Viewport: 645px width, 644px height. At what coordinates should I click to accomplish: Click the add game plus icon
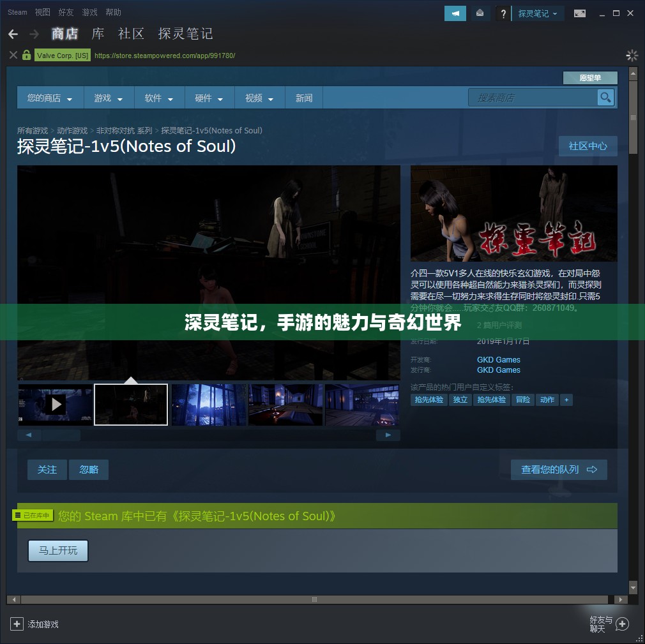(x=17, y=624)
